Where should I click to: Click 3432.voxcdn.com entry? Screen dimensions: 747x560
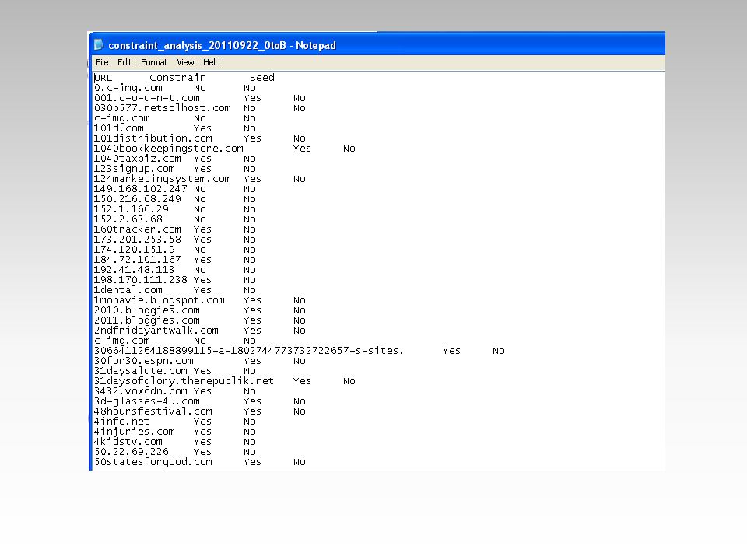click(x=141, y=391)
